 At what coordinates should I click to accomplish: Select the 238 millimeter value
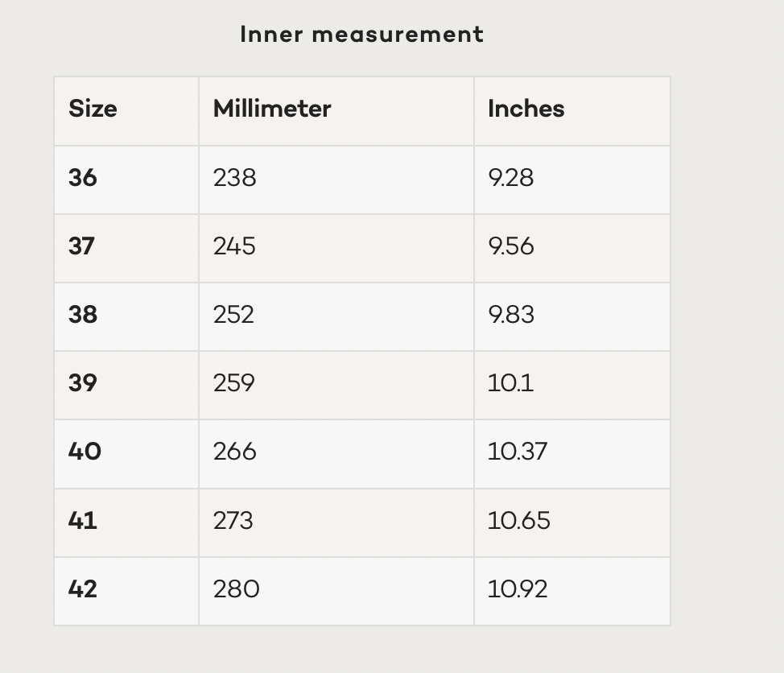pos(234,177)
